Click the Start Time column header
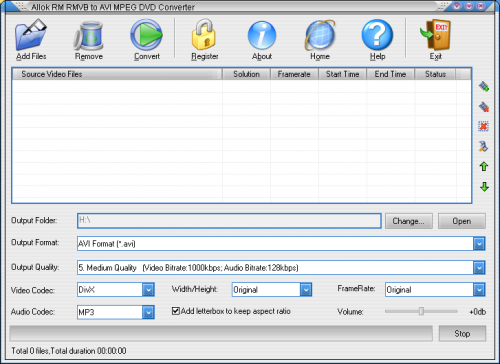 pos(342,74)
